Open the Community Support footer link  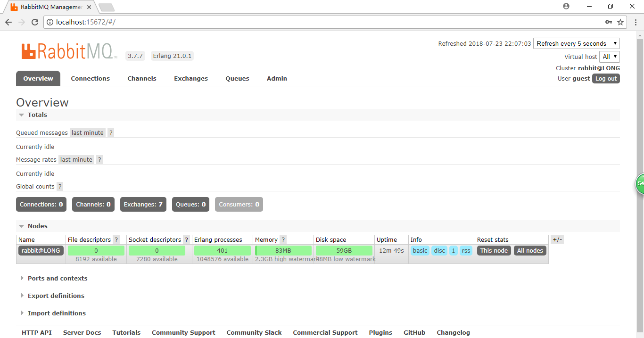click(183, 333)
